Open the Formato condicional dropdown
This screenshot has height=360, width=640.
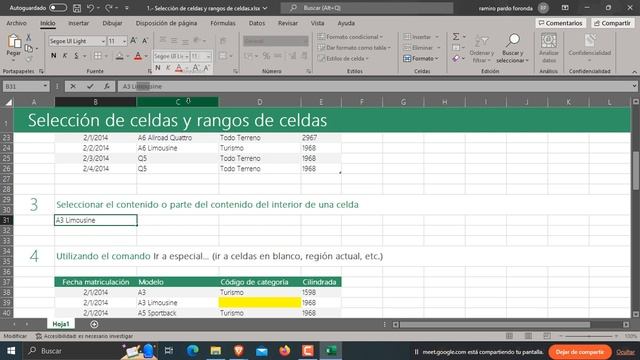point(350,37)
